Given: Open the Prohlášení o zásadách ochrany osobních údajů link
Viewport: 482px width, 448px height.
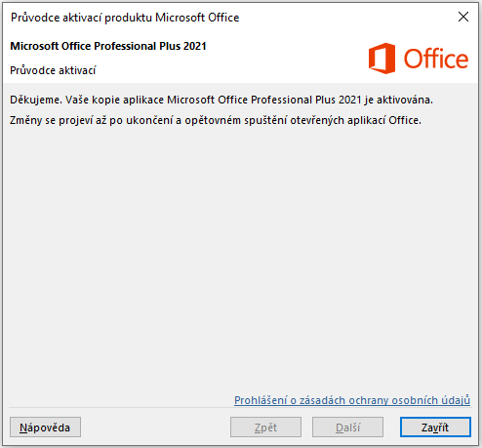Looking at the screenshot, I should click(x=352, y=400).
